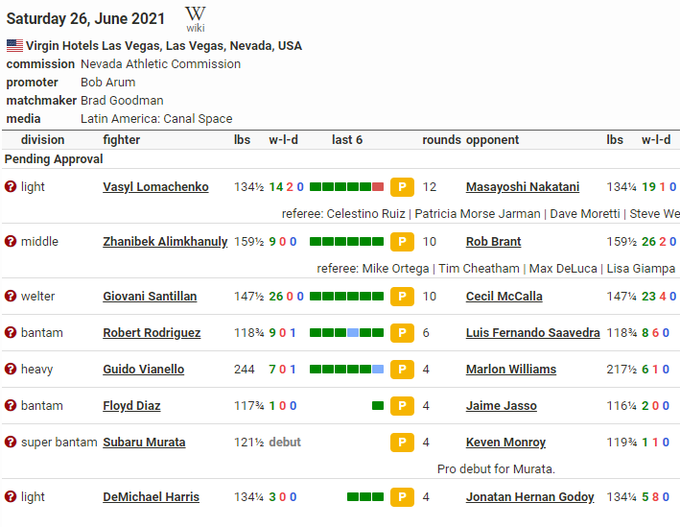Open the Wikipedia wiki icon link

[196, 18]
